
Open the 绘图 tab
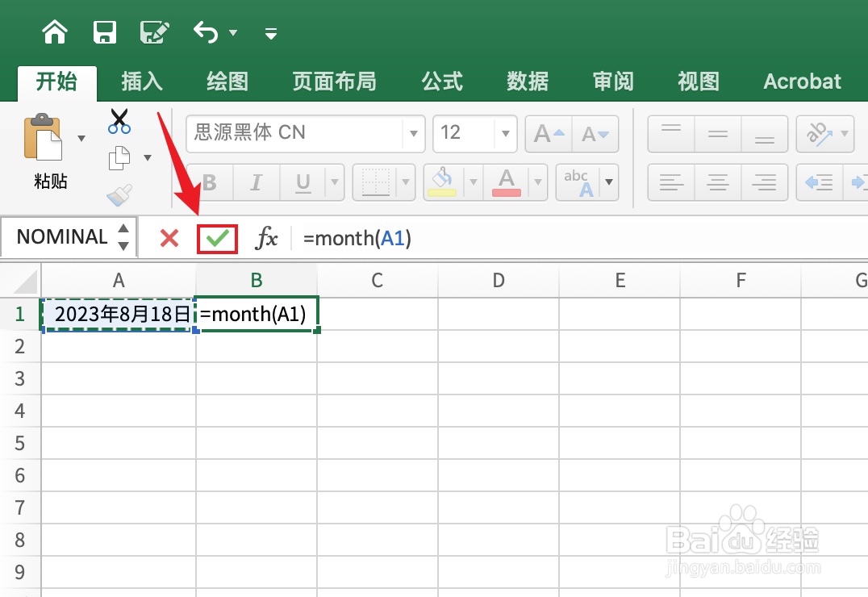pos(227,81)
